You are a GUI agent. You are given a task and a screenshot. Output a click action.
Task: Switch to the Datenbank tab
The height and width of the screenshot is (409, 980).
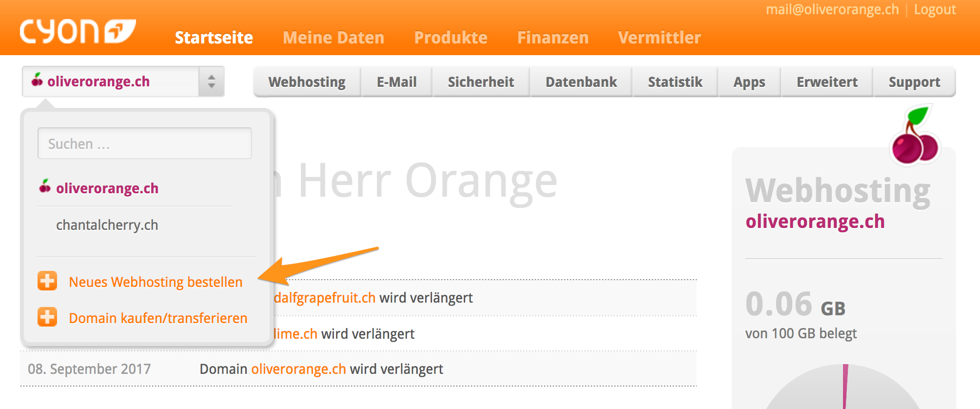click(x=581, y=82)
